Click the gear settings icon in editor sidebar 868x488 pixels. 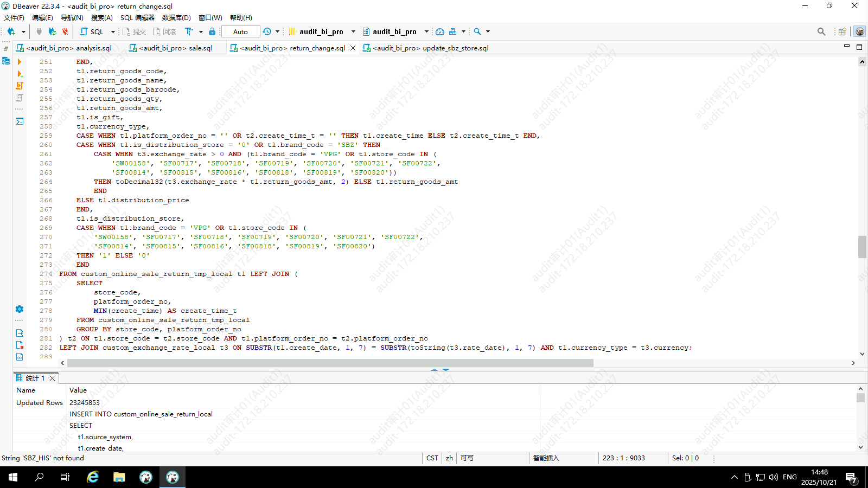[20, 309]
